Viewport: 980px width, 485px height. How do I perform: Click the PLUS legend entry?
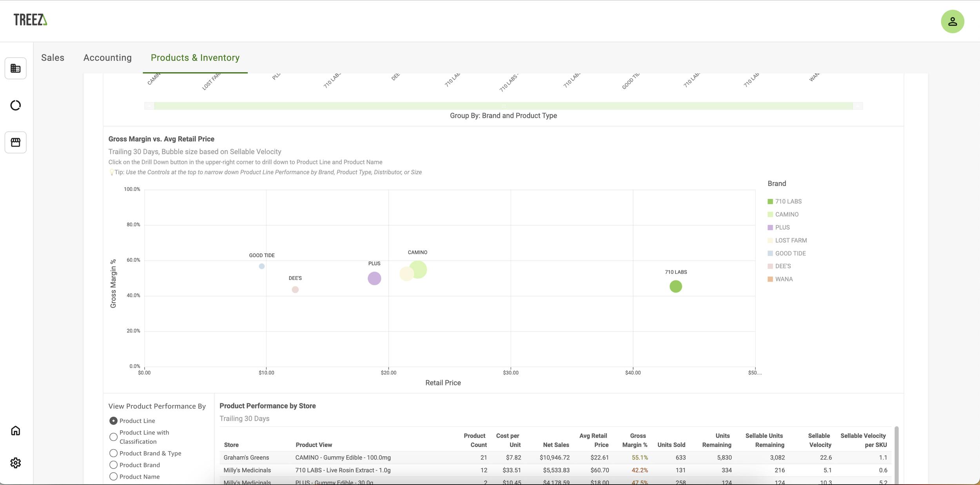782,227
